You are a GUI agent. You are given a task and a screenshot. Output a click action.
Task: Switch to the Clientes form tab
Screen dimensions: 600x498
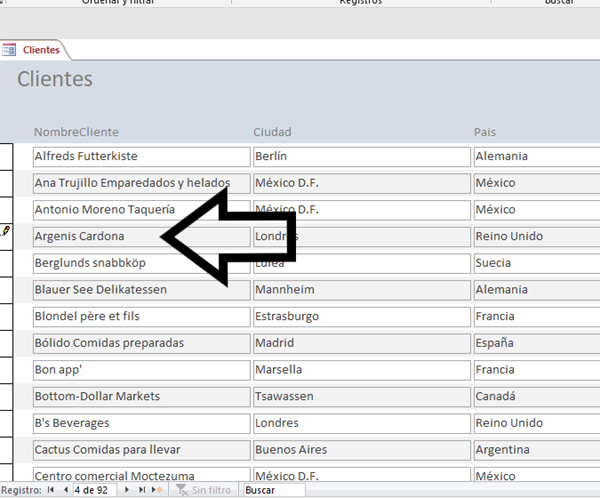[x=35, y=50]
